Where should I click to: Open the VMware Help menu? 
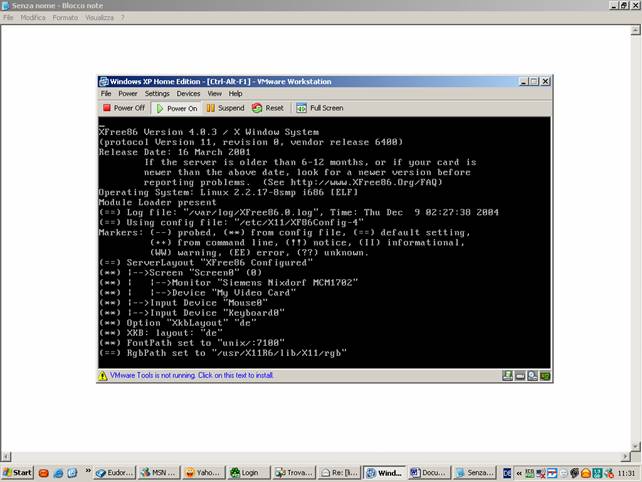pyautogui.click(x=235, y=94)
